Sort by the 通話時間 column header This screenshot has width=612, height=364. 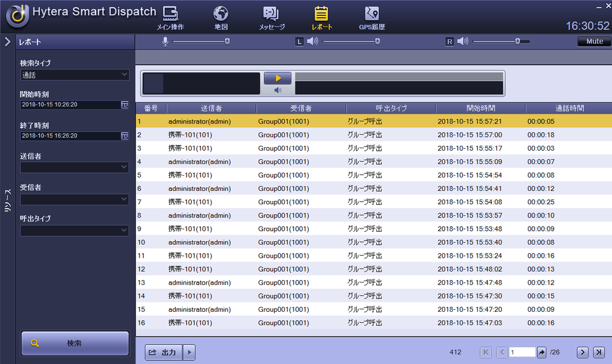(x=569, y=108)
